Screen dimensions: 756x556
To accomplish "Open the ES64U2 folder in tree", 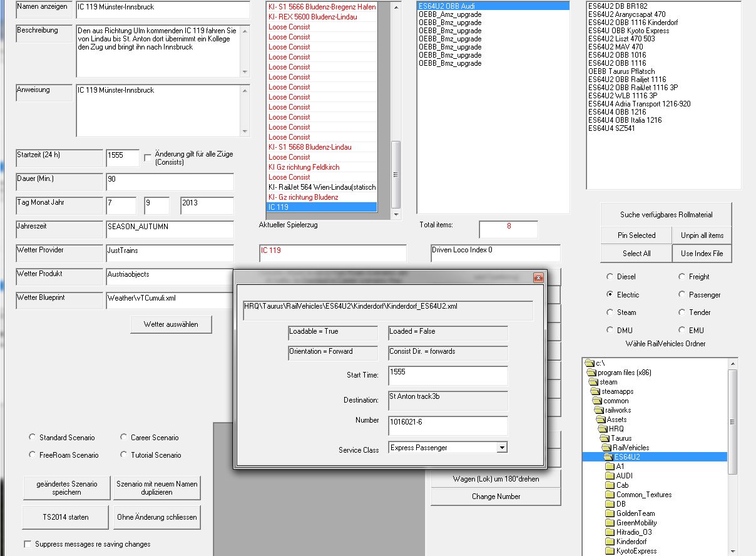I will [x=626, y=457].
